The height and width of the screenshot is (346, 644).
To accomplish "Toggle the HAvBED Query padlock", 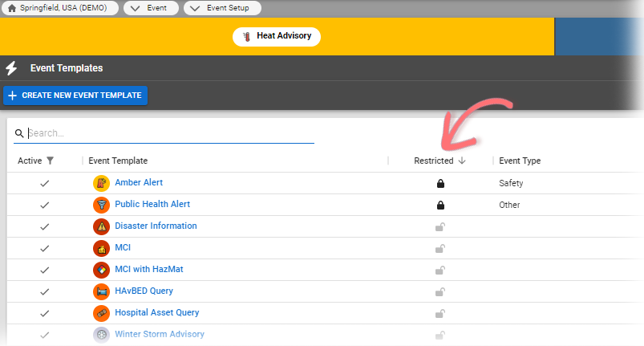I will coord(440,292).
